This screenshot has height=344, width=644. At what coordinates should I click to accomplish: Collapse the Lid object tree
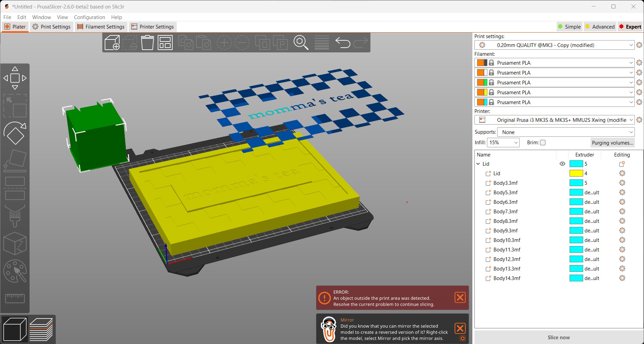click(x=478, y=164)
